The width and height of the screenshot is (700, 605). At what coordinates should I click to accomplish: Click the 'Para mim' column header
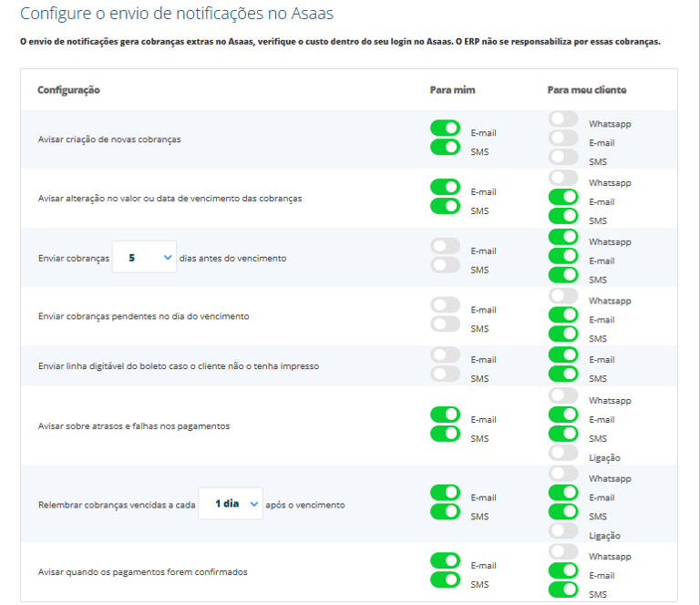(x=453, y=90)
